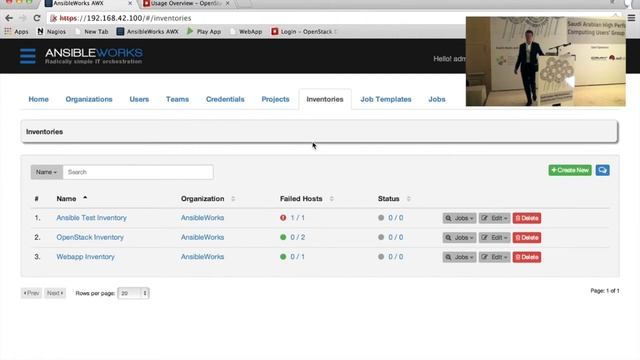This screenshot has height=360, width=640.
Task: Switch to the Job Templates tab
Action: pos(386,99)
